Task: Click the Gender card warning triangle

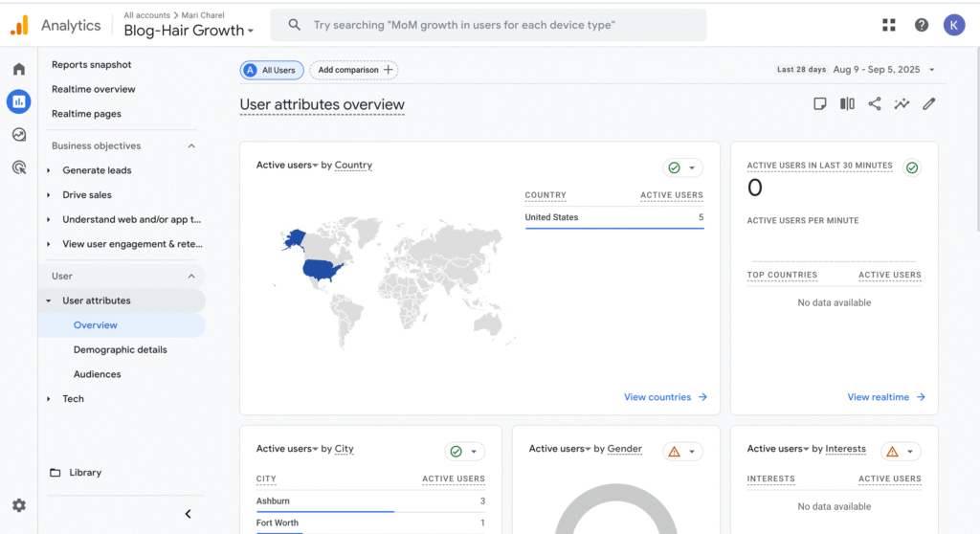Action: [x=674, y=451]
